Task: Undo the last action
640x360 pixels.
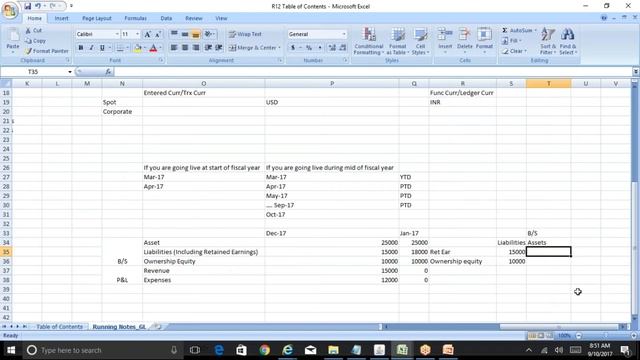Action: (38, 6)
